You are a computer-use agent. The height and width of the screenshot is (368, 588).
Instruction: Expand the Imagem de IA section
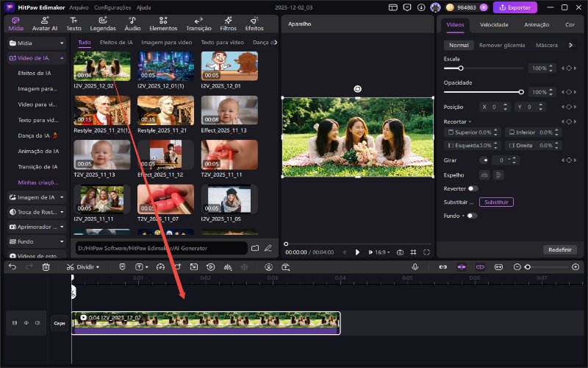tap(62, 197)
